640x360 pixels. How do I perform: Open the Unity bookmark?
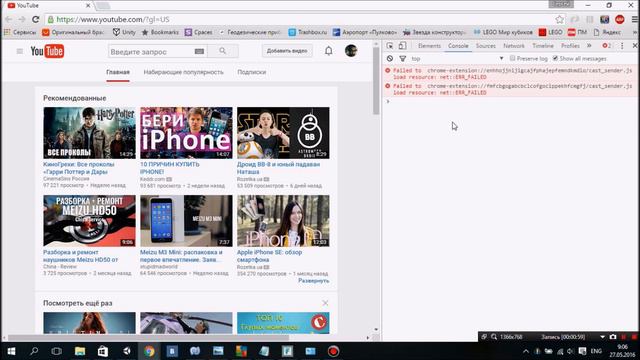pos(124,32)
